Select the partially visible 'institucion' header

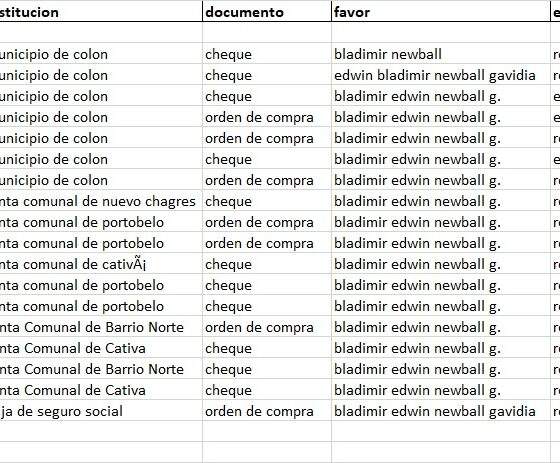pos(101,12)
